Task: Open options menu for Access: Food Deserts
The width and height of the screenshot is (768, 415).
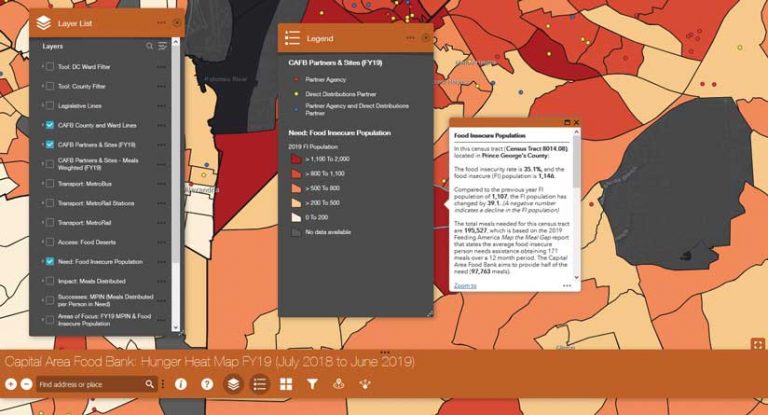Action: point(161,242)
